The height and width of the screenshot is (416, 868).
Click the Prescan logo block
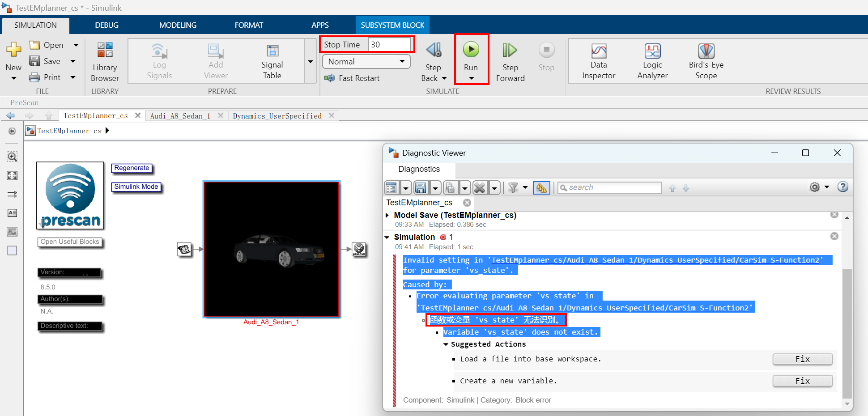point(70,196)
